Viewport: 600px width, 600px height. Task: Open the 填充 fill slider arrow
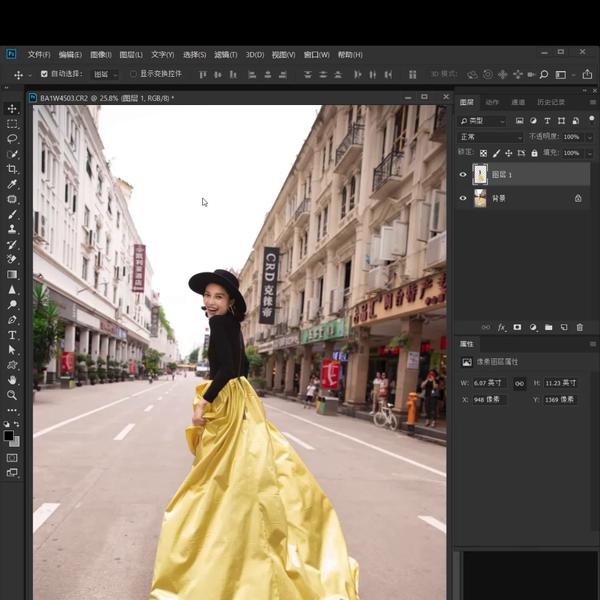[589, 153]
